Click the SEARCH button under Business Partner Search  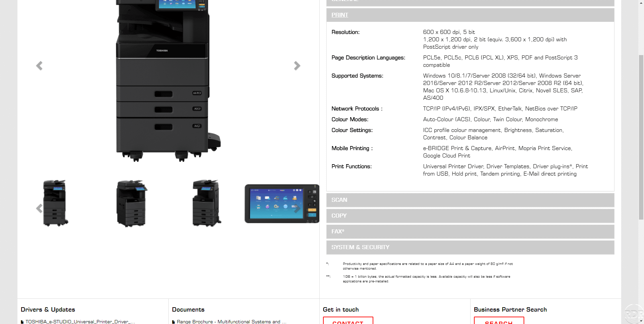(499, 321)
